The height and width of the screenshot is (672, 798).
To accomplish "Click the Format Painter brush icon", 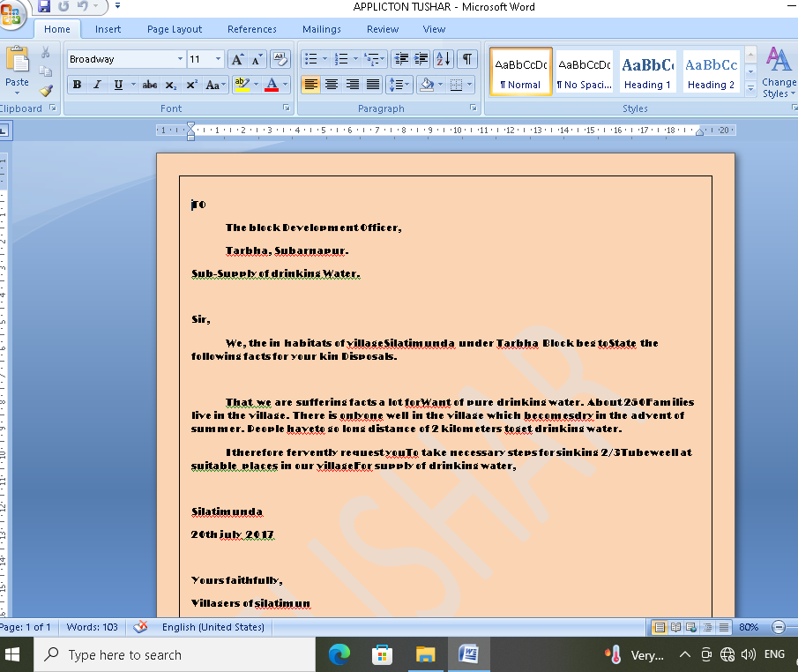I will click(x=46, y=90).
